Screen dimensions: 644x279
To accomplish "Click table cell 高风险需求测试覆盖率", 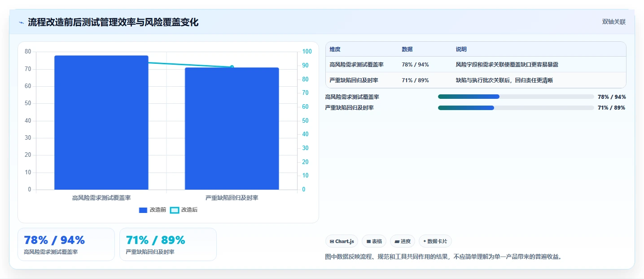I will point(356,65).
